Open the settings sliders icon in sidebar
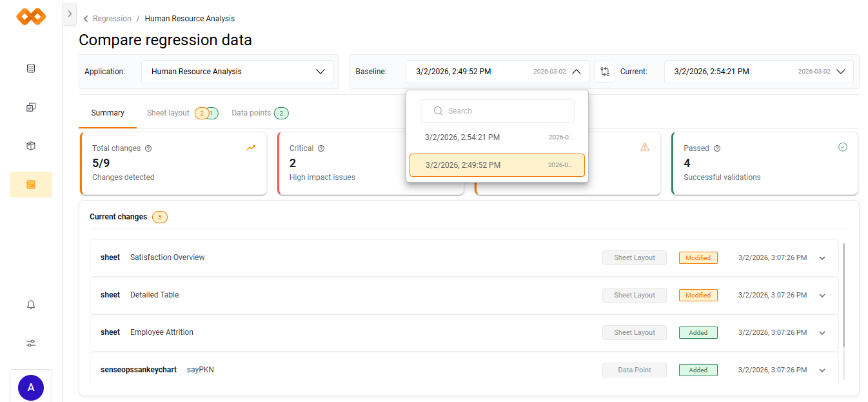This screenshot has height=402, width=868. pos(31,343)
